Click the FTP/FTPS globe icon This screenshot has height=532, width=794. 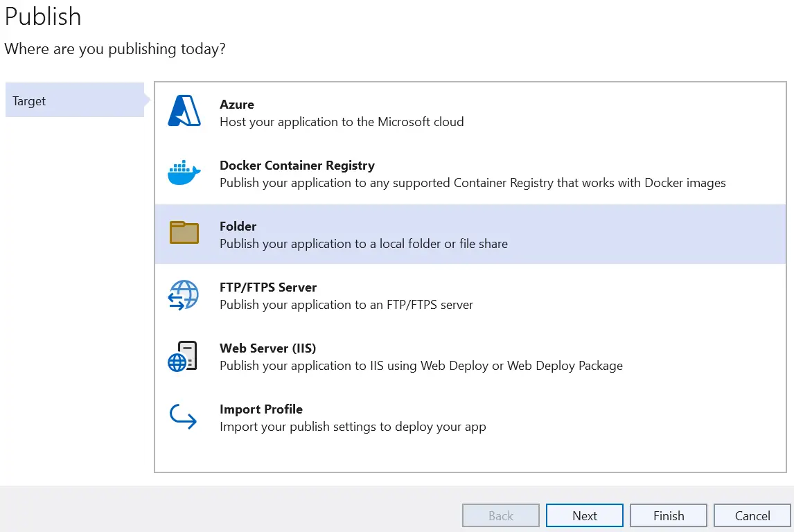(184, 294)
